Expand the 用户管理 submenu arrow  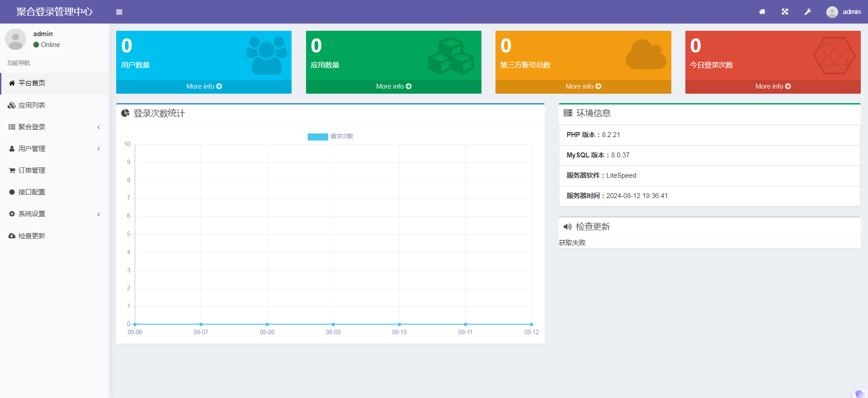click(x=99, y=149)
